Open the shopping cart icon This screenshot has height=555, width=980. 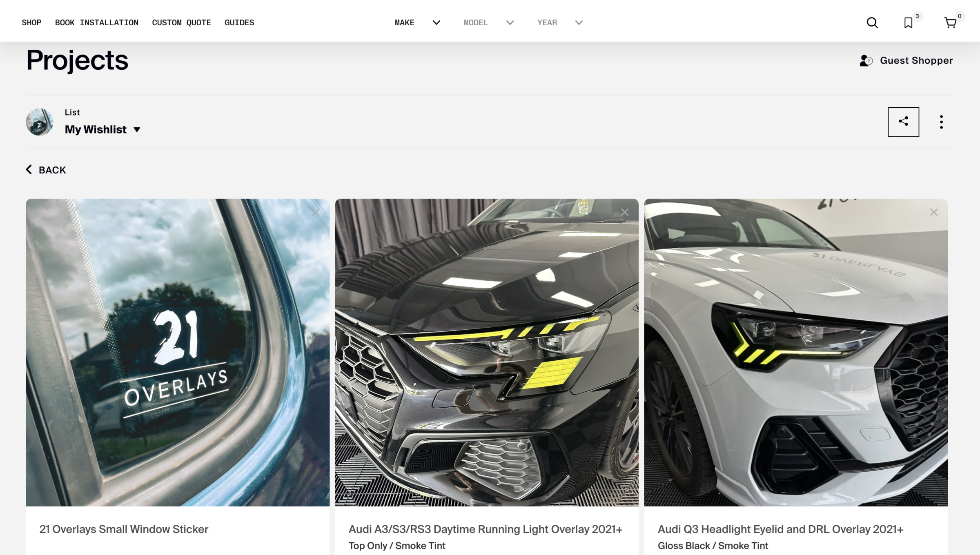point(950,23)
